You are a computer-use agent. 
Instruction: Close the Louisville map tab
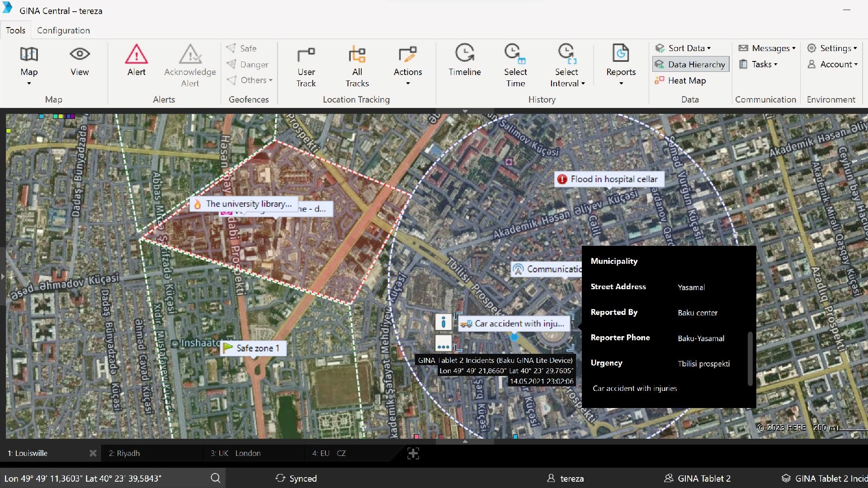pos(93,453)
